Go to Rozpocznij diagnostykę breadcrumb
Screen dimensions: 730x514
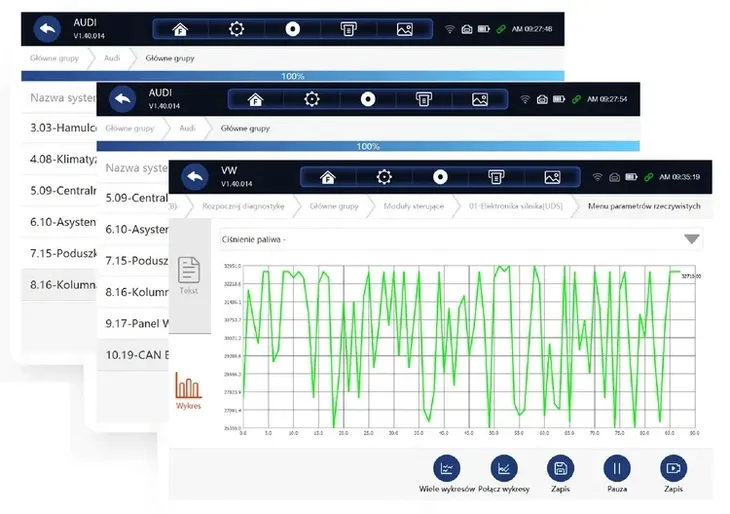click(243, 206)
